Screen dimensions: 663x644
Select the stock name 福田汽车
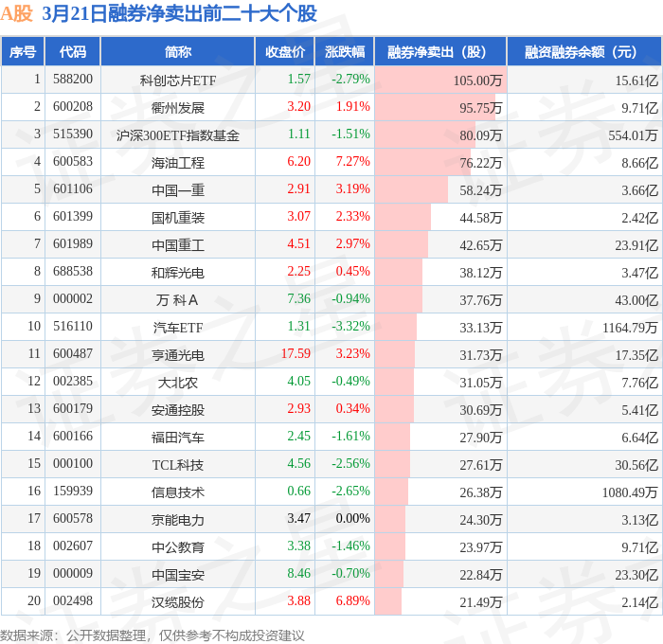coord(178,438)
